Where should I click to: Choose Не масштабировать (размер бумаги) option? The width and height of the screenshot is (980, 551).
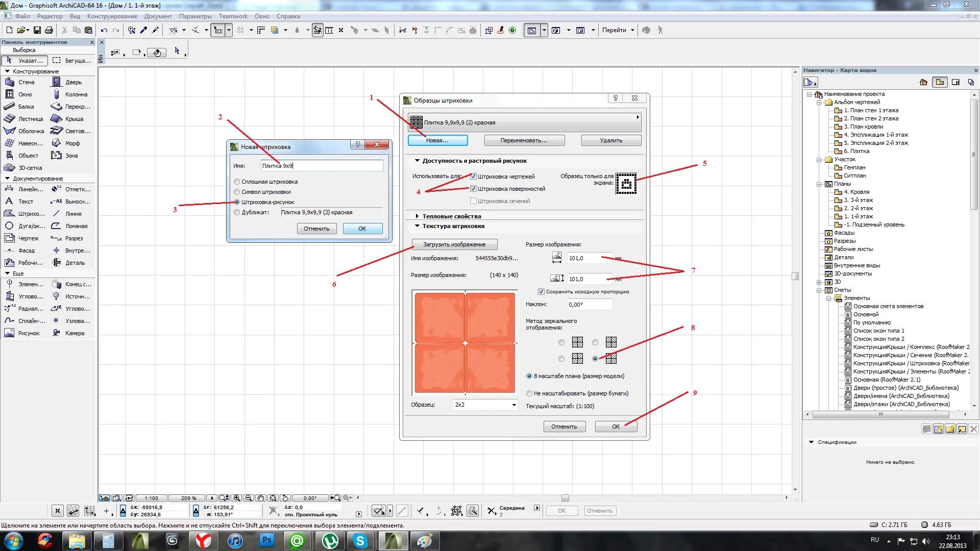tap(529, 393)
